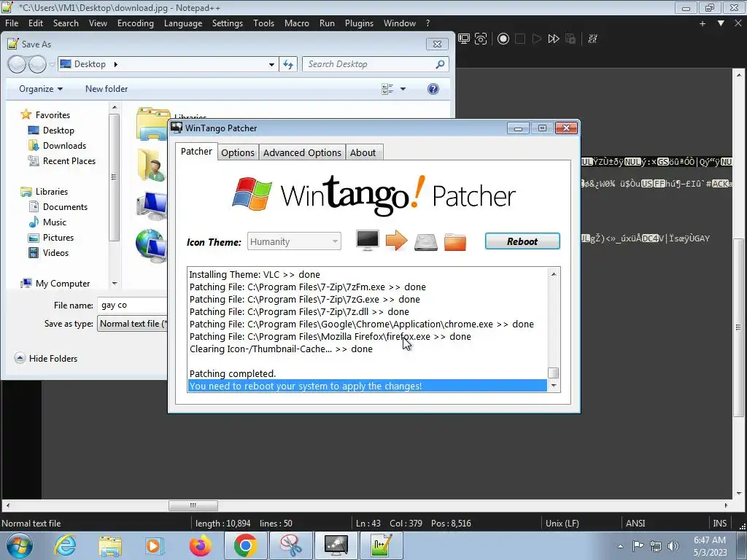This screenshot has height=560, width=747.
Task: Select 'You need to reboot your system' log line
Action: (368, 386)
